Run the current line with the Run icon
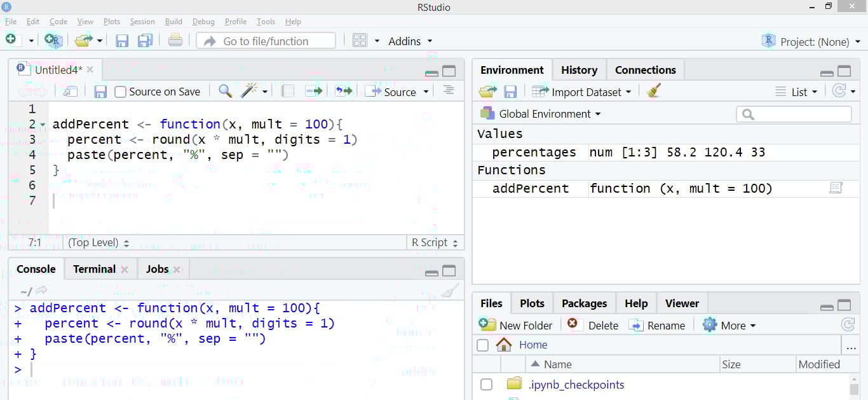 coord(314,91)
